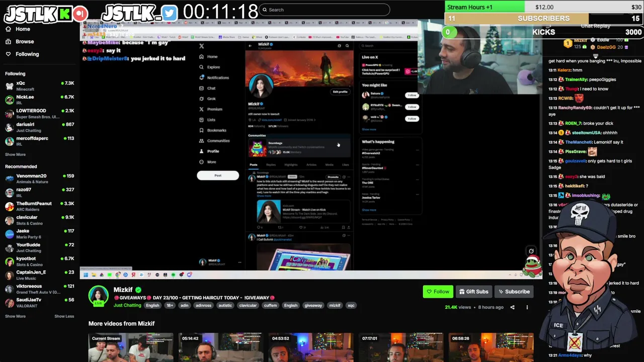Open NickLee channel in Following list
The height and width of the screenshot is (362, 644).
pos(39,100)
